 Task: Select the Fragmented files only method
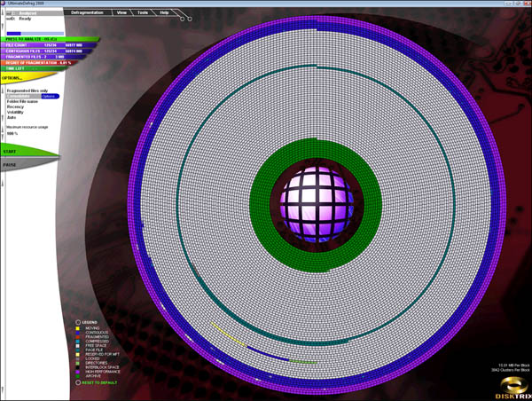(x=27, y=90)
